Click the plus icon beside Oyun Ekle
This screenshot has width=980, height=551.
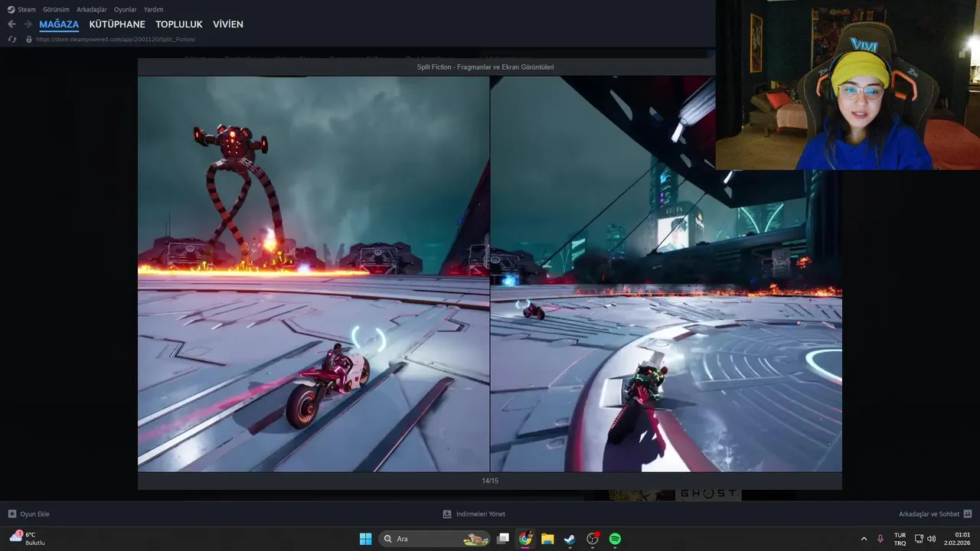[11, 514]
